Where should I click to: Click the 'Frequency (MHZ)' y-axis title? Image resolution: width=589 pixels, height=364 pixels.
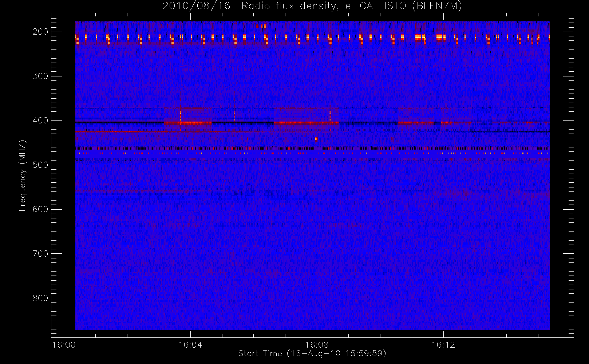[23, 176]
